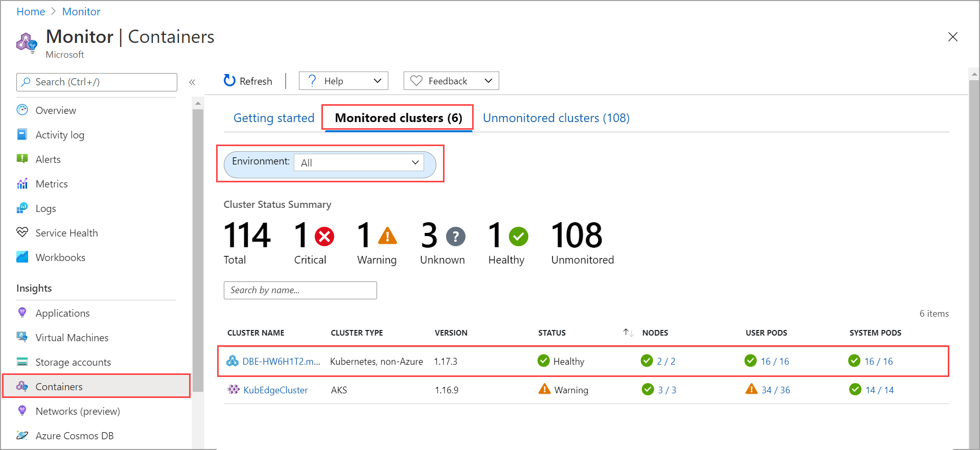Click the Search by name field
Viewport: 980px width, 450px height.
300,290
